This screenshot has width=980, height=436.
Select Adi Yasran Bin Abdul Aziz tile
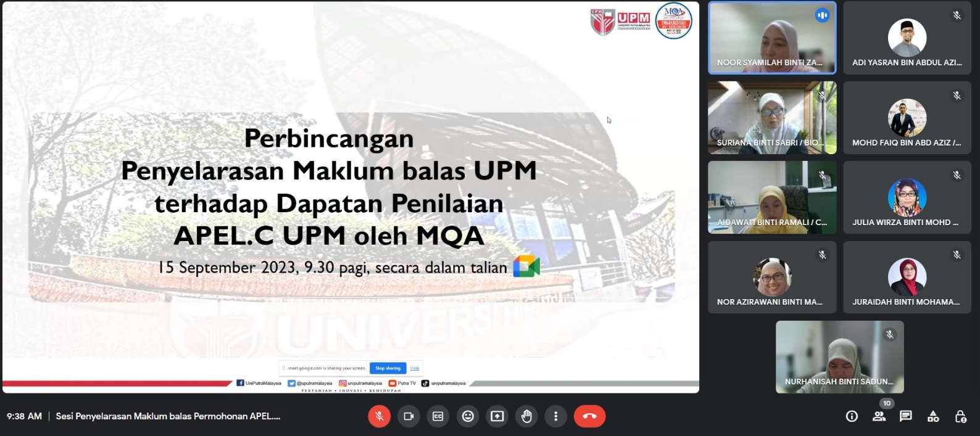(x=907, y=38)
